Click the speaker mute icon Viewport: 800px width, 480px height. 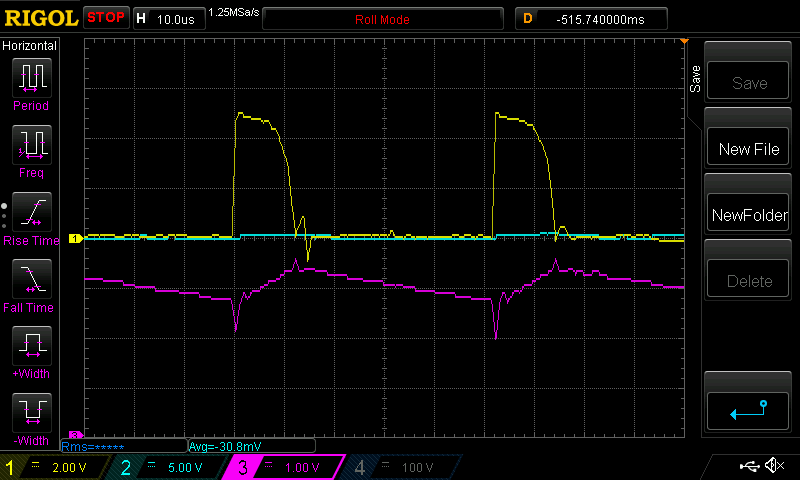coord(773,466)
